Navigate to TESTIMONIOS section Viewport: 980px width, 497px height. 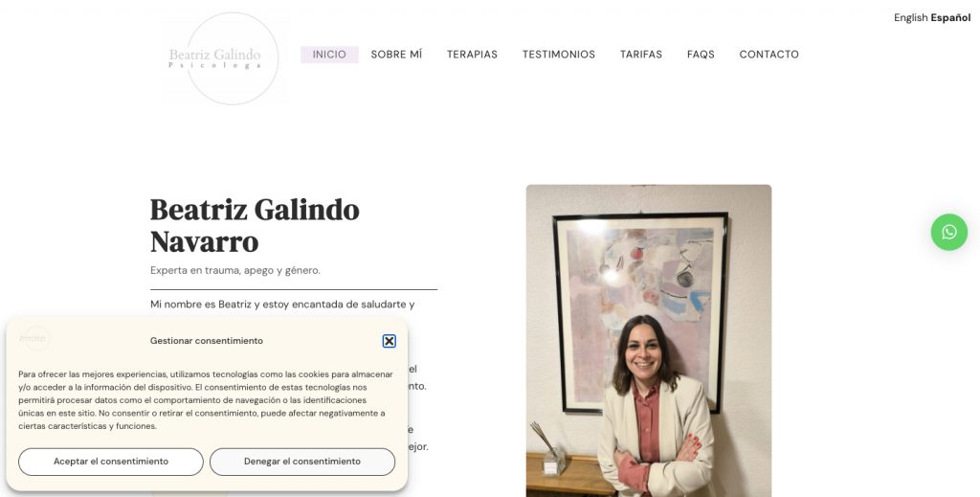point(559,55)
